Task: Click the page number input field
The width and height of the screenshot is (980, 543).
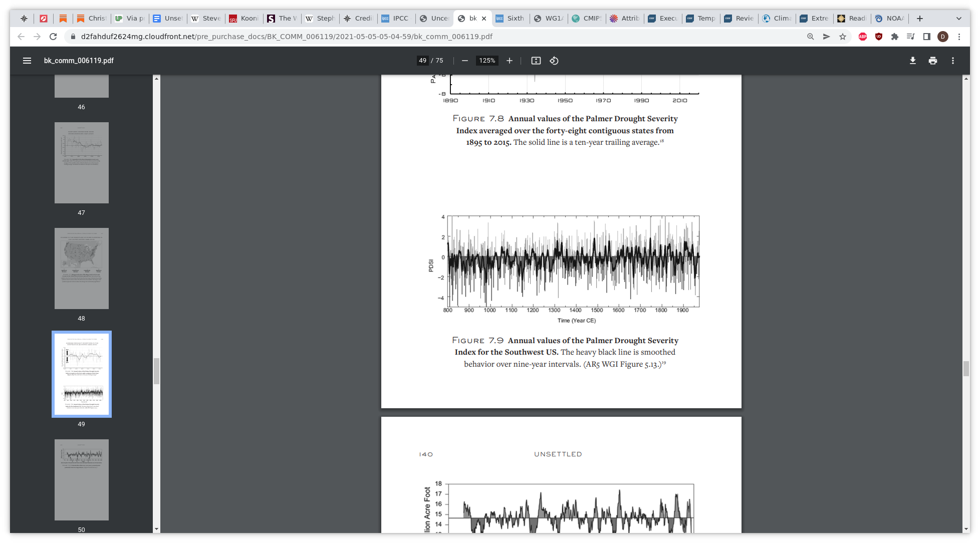Action: click(423, 61)
